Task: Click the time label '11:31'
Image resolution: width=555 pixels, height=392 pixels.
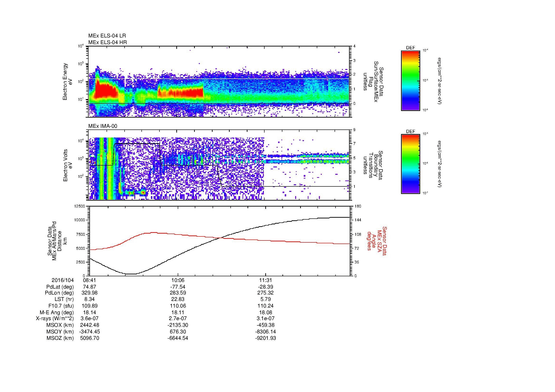Action: pos(266,280)
